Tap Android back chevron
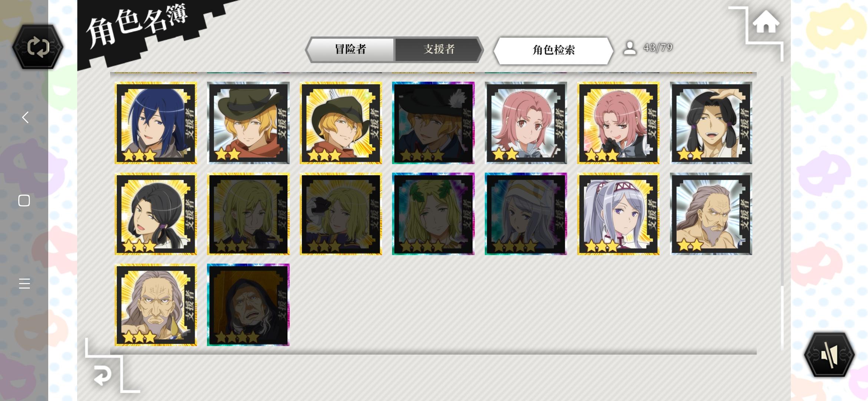868x401 pixels. coord(25,117)
